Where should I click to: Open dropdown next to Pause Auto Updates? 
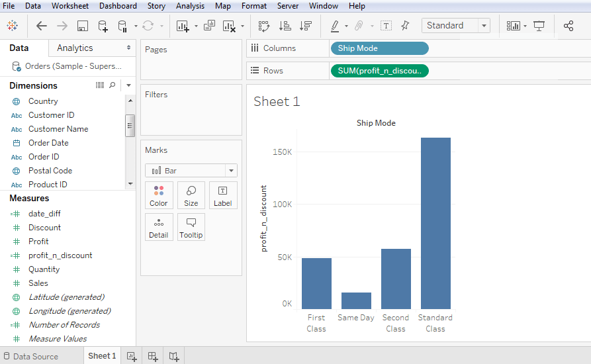point(136,26)
